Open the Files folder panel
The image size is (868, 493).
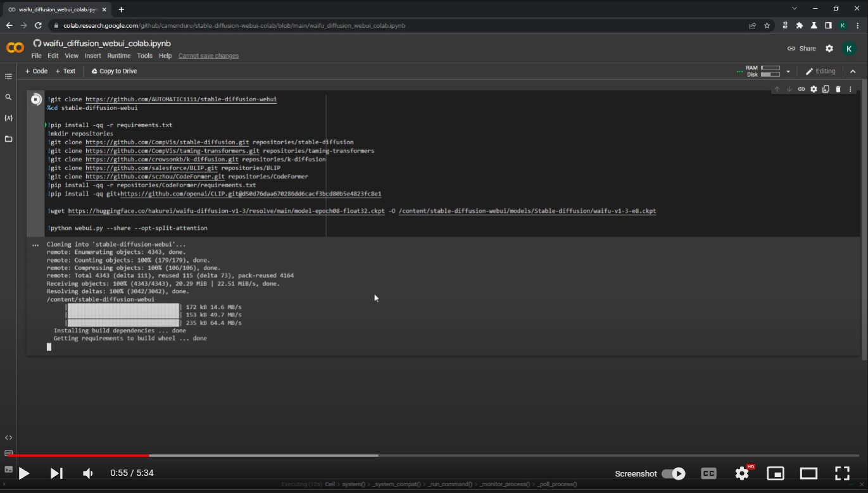pos(8,139)
